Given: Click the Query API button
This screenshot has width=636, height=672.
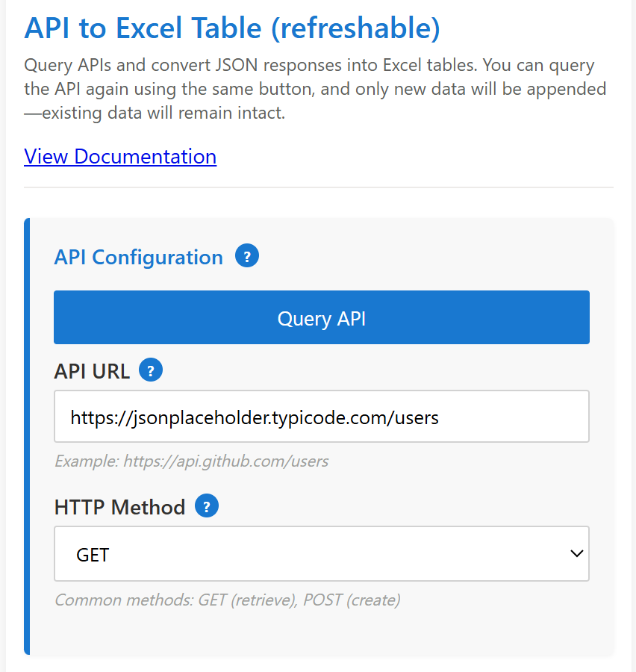Looking at the screenshot, I should point(322,317).
